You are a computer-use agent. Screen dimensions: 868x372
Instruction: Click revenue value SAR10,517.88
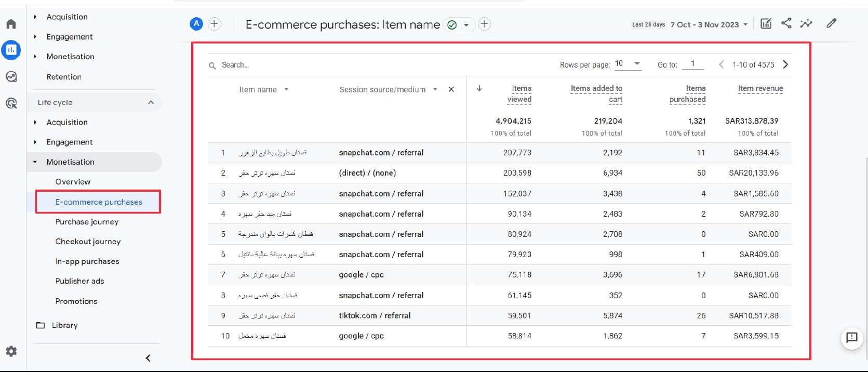tap(754, 315)
